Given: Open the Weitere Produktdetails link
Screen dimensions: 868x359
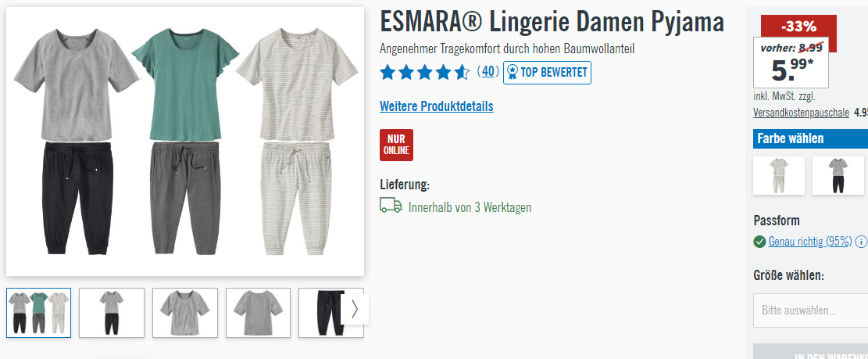Looking at the screenshot, I should click(436, 106).
